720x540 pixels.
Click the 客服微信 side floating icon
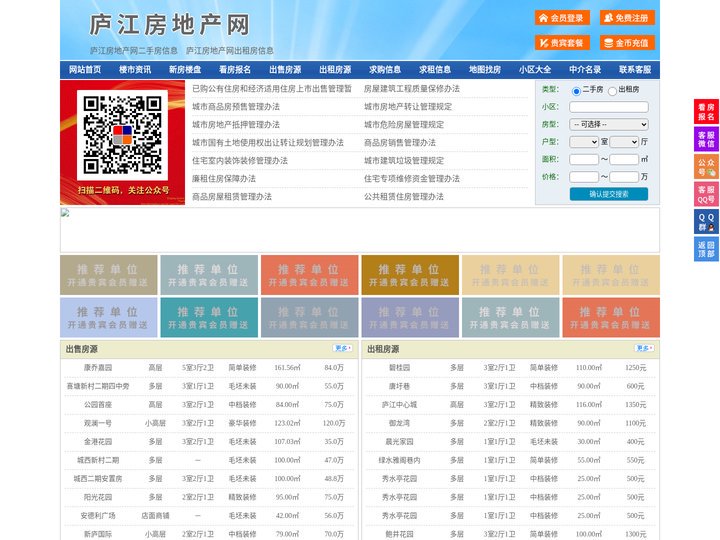[706, 139]
